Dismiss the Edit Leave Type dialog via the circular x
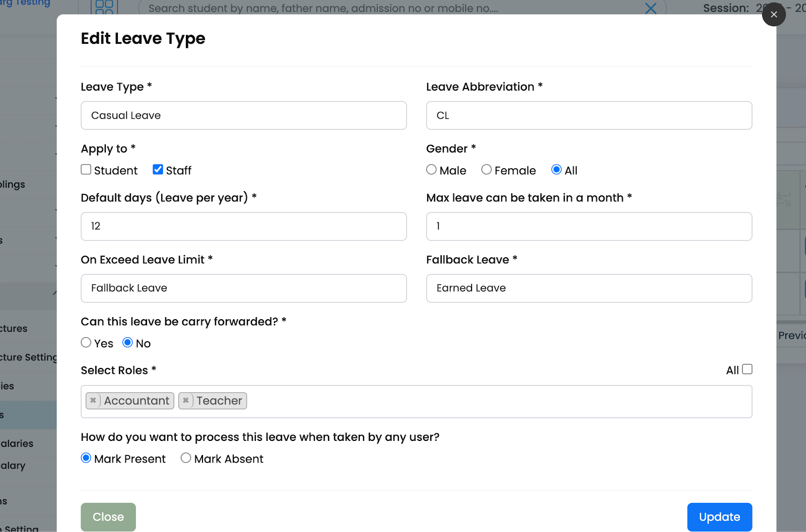The image size is (806, 532). (x=774, y=14)
